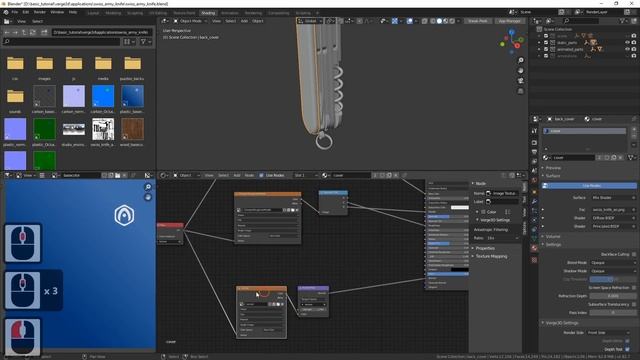Collapse the Verge3D Settings panel
The width and height of the screenshot is (640, 360).
tap(562, 323)
